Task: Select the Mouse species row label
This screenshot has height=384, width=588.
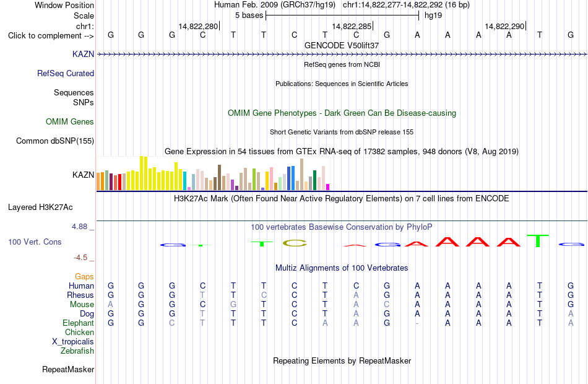Action: 82,305
